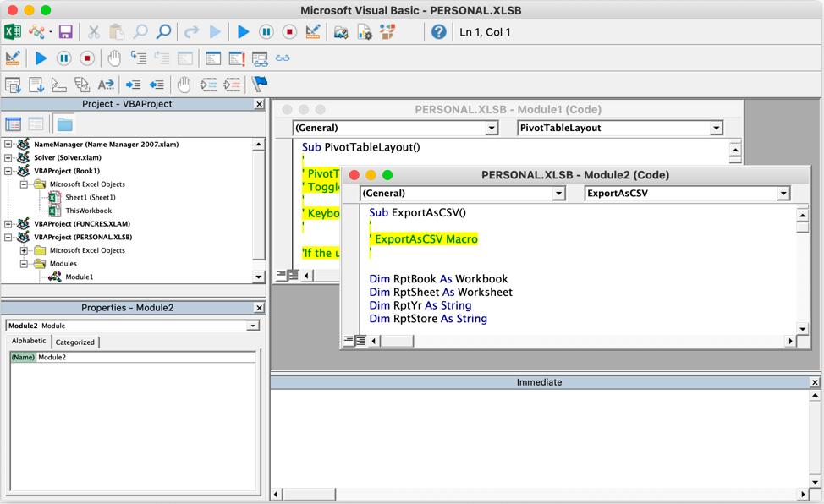Expand the VBAProject (FUNCRES.XLAM) node
Viewport: 824px width, 504px height.
click(x=8, y=224)
